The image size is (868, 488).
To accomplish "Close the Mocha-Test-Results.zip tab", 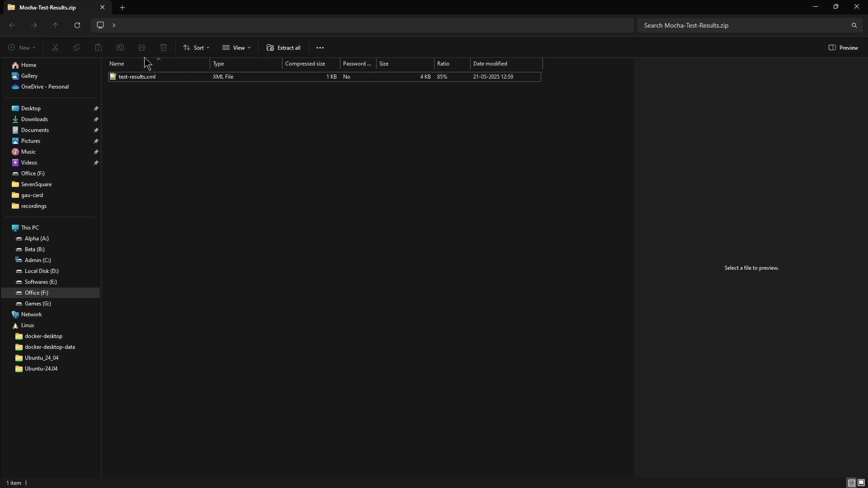I will click(102, 7).
